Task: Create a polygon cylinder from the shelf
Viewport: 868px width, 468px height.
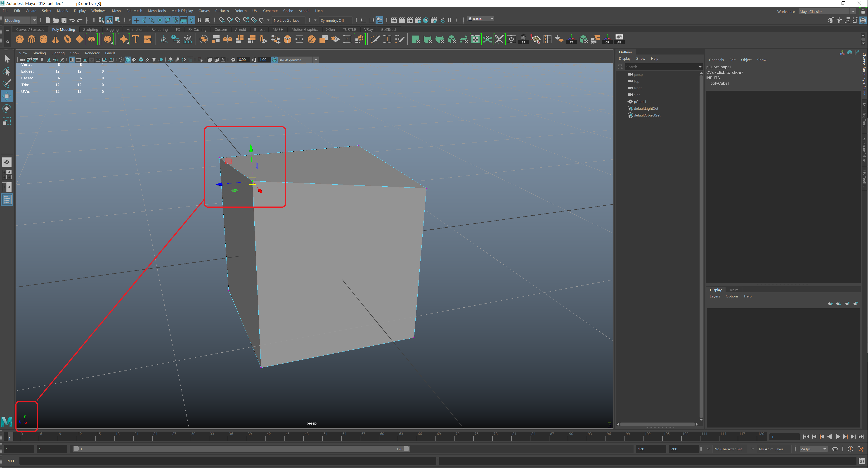Action: pos(43,39)
